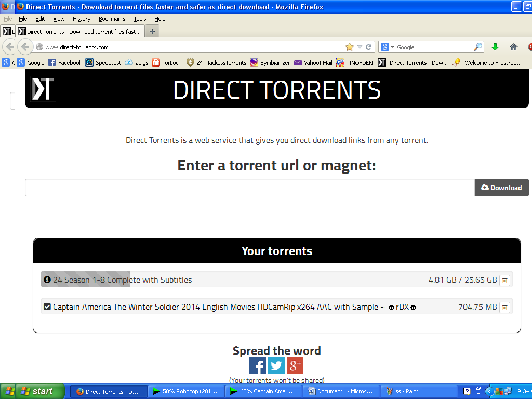Open PINOYDEN bookmark

tap(354, 62)
